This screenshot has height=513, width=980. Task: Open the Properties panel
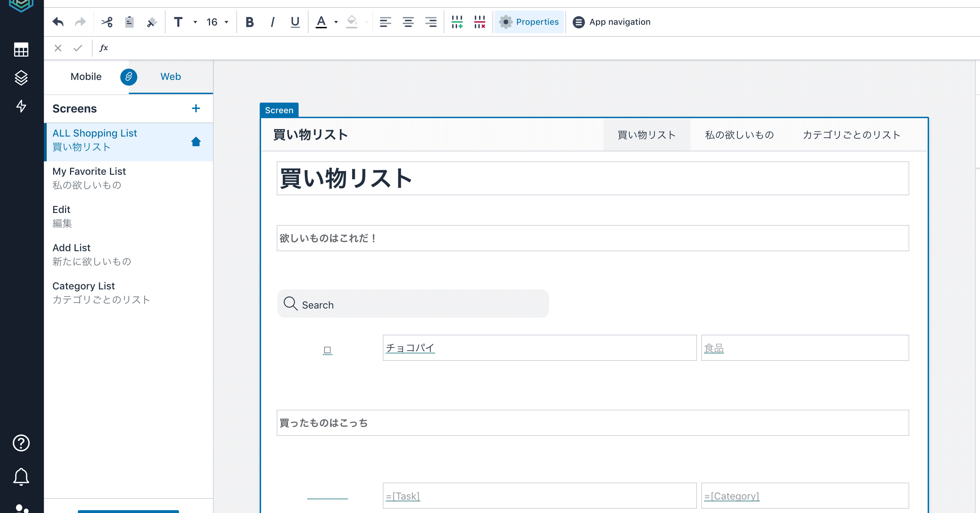(x=529, y=22)
